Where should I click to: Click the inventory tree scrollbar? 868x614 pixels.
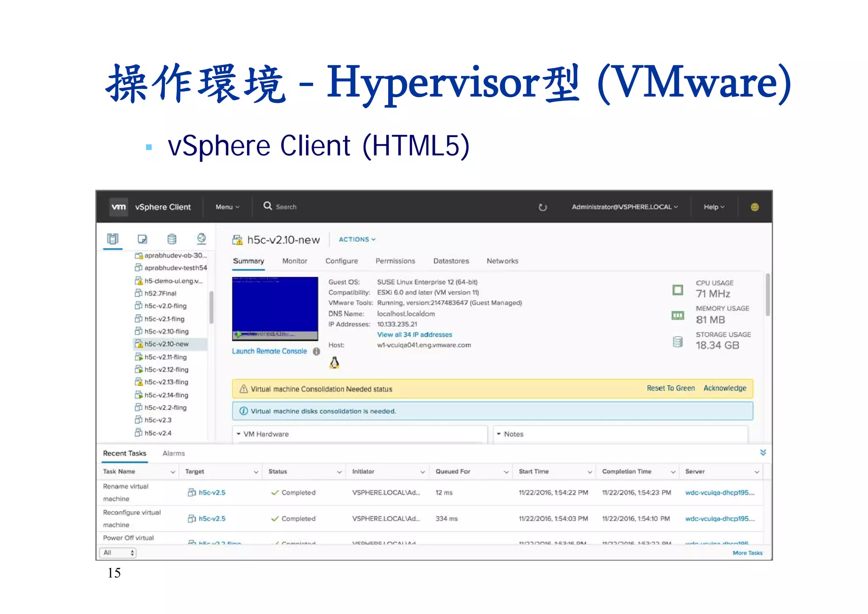211,307
